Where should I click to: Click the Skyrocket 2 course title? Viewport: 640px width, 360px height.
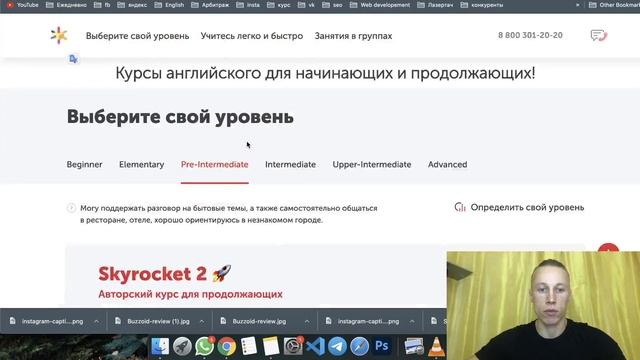pos(153,274)
